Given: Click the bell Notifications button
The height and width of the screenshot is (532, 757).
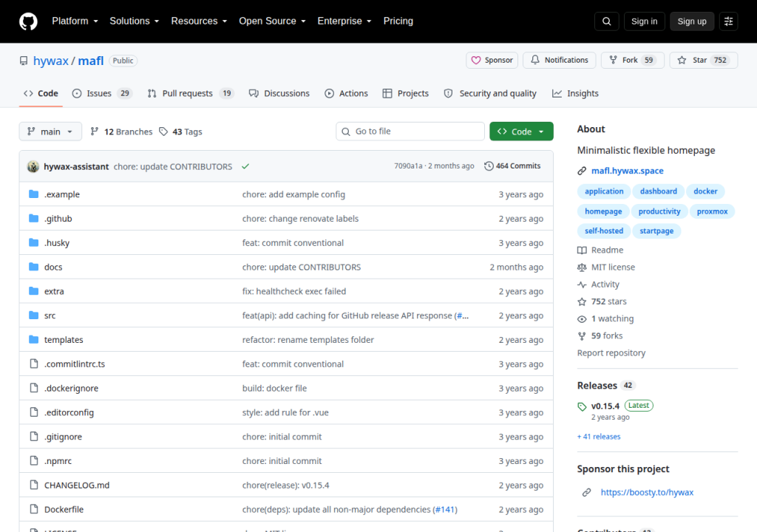Looking at the screenshot, I should click(x=559, y=60).
